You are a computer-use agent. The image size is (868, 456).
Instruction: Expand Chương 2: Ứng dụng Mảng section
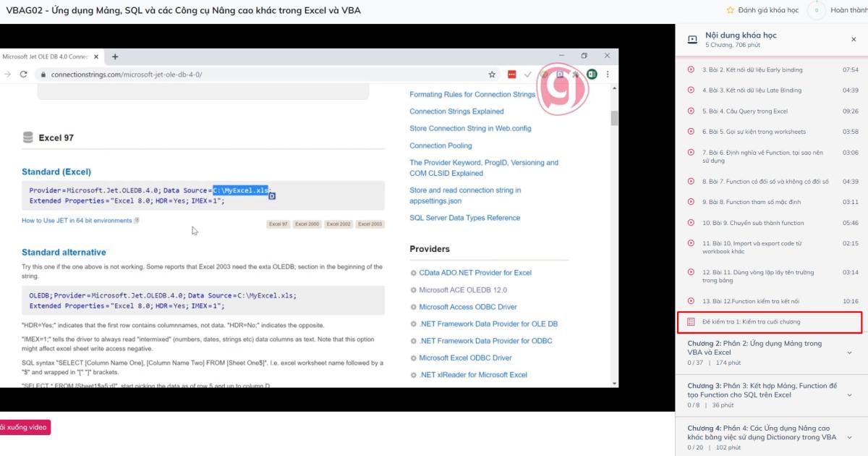click(x=849, y=352)
